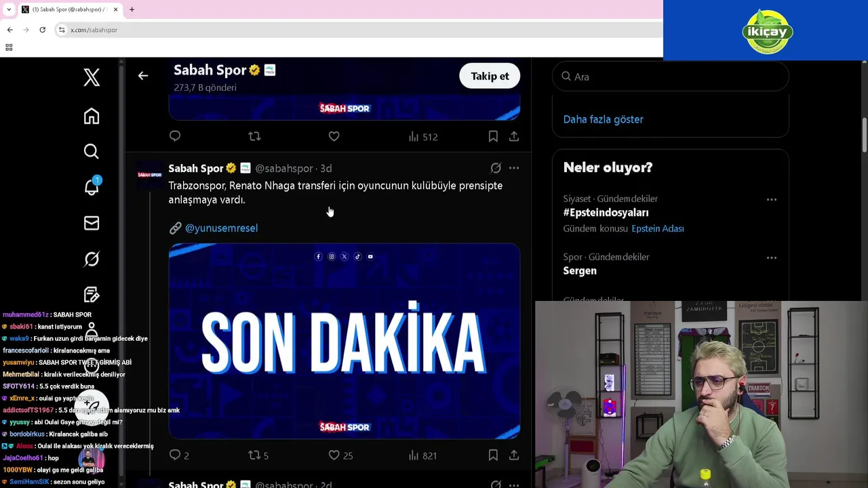Open Epstein Adası topic link
The height and width of the screenshot is (488, 868).
point(657,229)
